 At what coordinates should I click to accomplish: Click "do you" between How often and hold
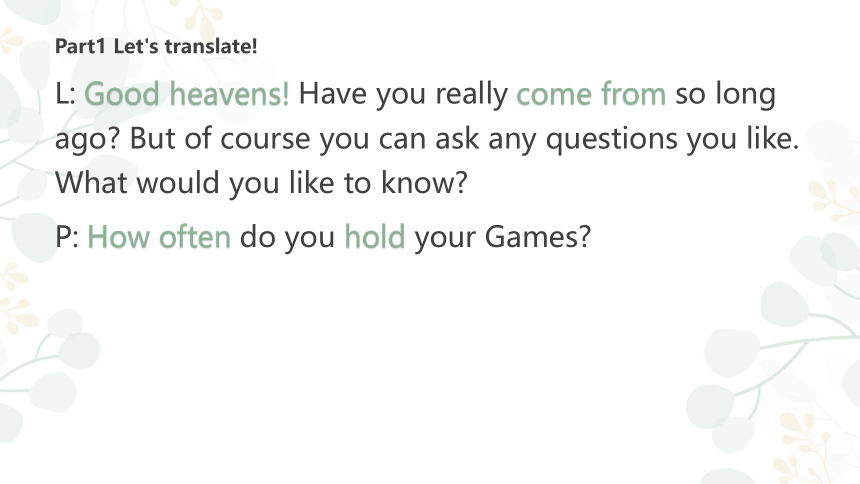pos(287,238)
